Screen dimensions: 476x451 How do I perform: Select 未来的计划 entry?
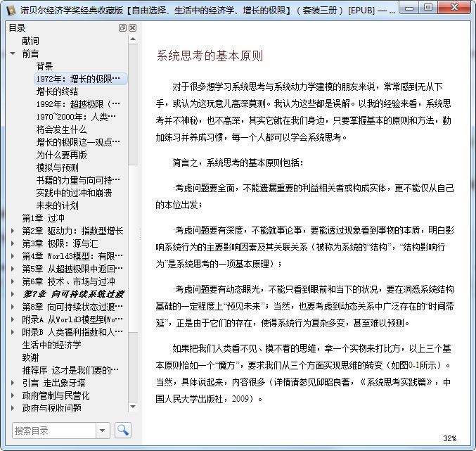click(57, 205)
